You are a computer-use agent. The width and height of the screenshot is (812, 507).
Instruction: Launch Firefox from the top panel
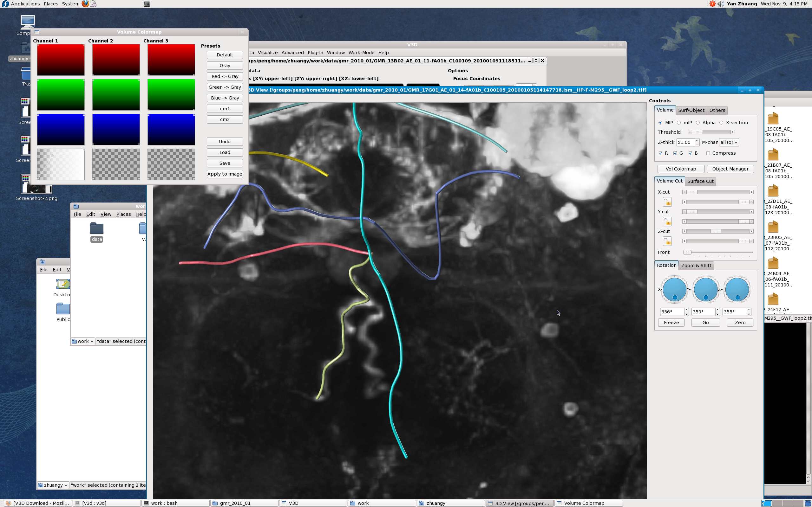[x=85, y=4]
